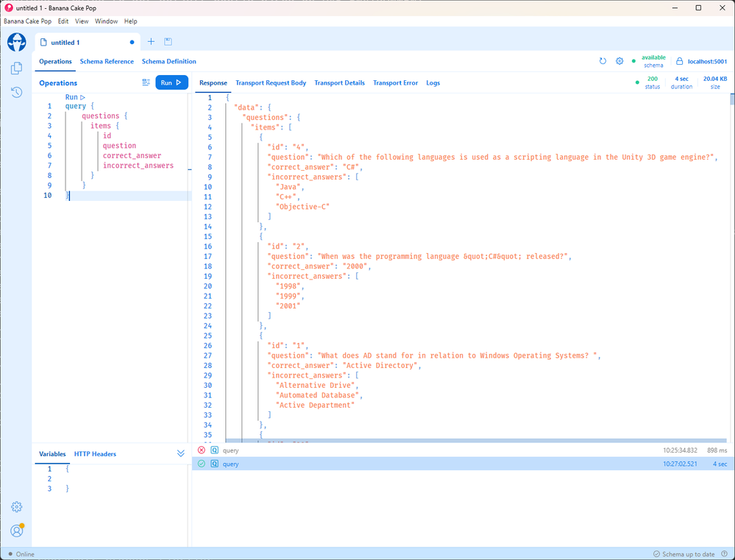This screenshot has height=560, width=735.
Task: Click the "Automated Database" value in the response
Action: (x=317, y=395)
